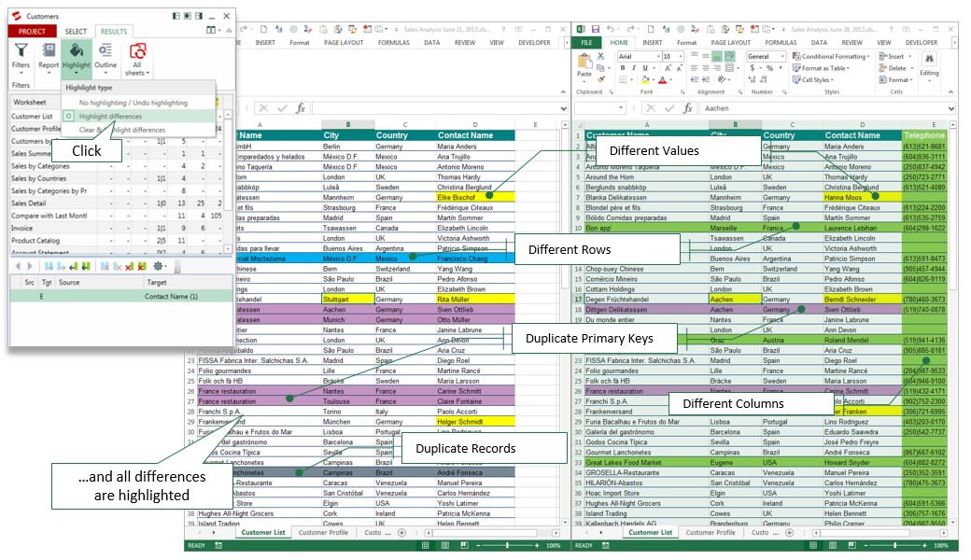971x560 pixels.
Task: Collapse the ribbon in right Excel window
Action: coord(950,92)
